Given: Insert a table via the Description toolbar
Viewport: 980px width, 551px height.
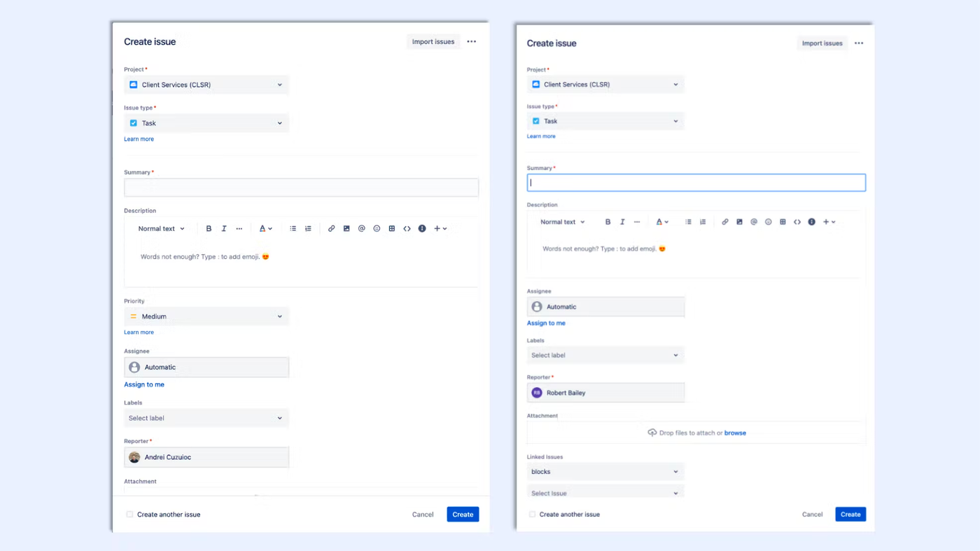Looking at the screenshot, I should 391,228.
